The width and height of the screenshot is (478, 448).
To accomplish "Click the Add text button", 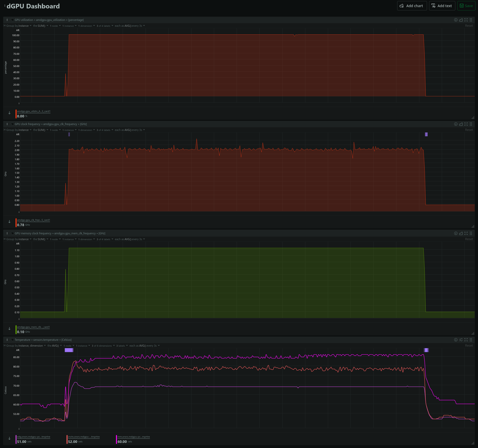I will point(442,6).
